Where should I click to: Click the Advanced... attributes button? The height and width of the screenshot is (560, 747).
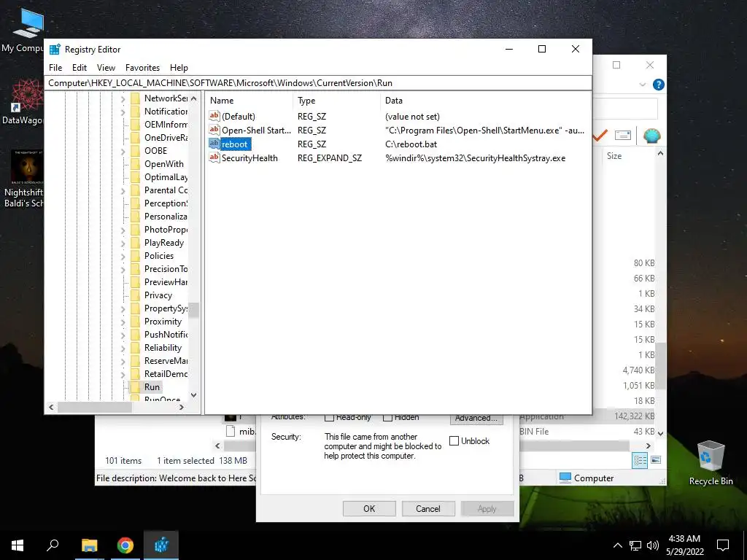pyautogui.click(x=476, y=418)
